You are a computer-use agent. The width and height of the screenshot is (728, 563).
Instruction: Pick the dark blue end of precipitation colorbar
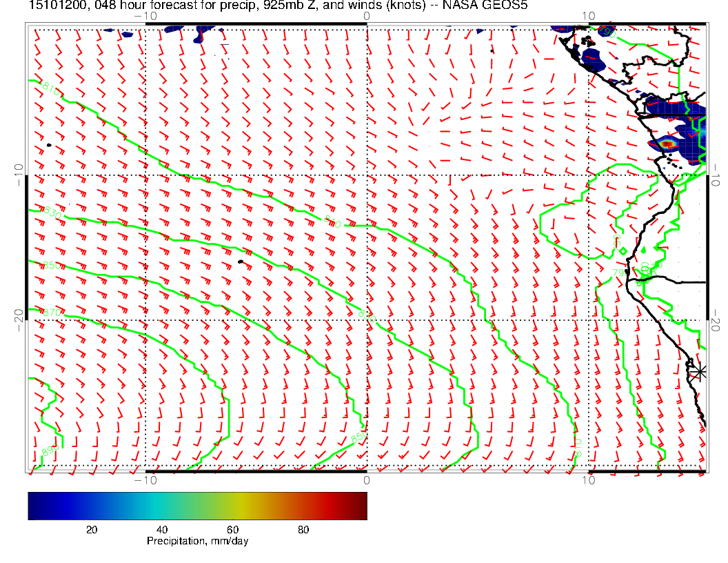33,505
